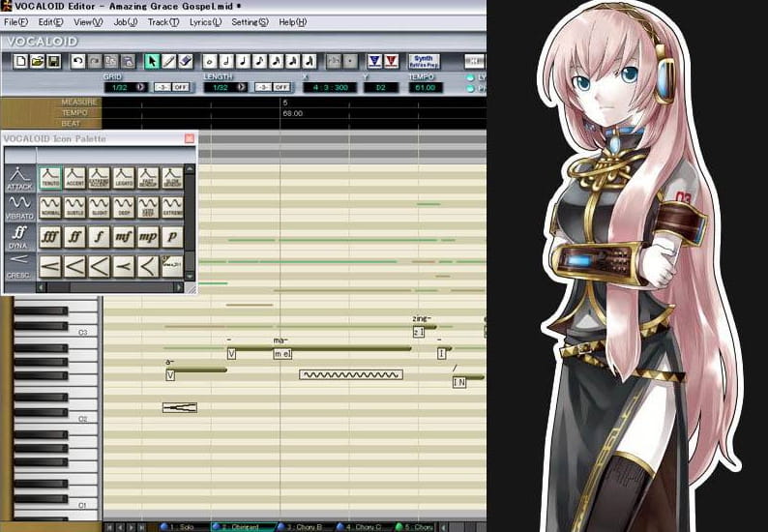This screenshot has height=532, width=768.
Task: Toggle length triplet -3- button
Action: coord(263,87)
